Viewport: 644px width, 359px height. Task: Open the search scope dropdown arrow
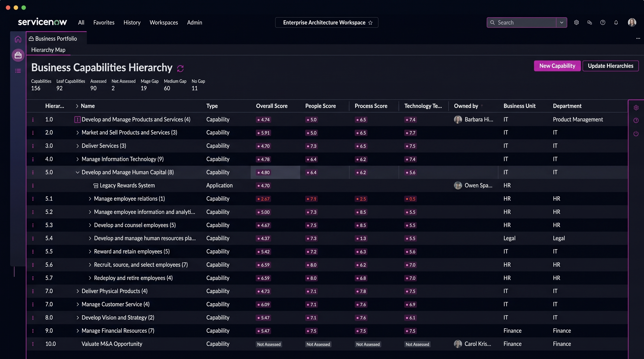coord(561,22)
